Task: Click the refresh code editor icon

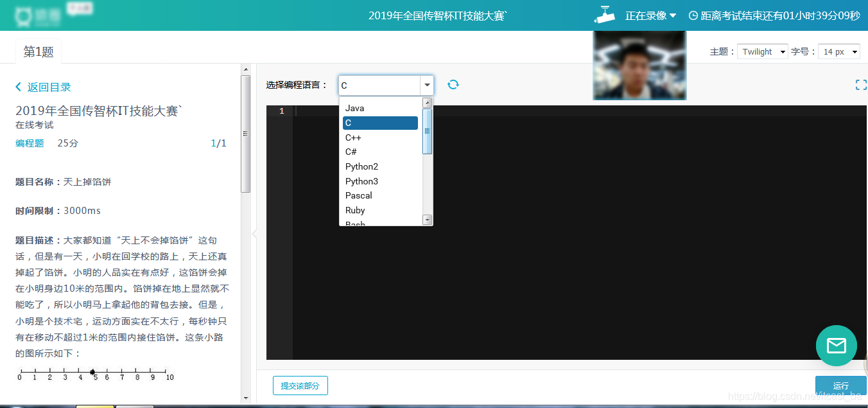Action: (x=453, y=84)
